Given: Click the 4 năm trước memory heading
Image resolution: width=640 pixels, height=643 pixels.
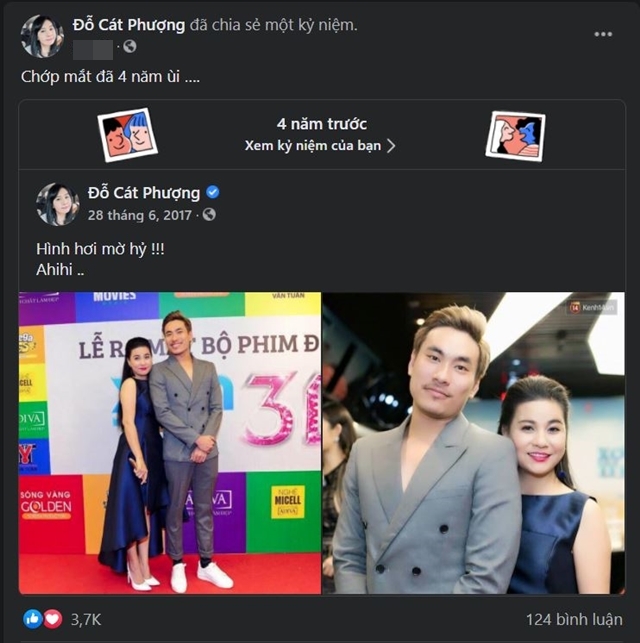Looking at the screenshot, I should 322,124.
